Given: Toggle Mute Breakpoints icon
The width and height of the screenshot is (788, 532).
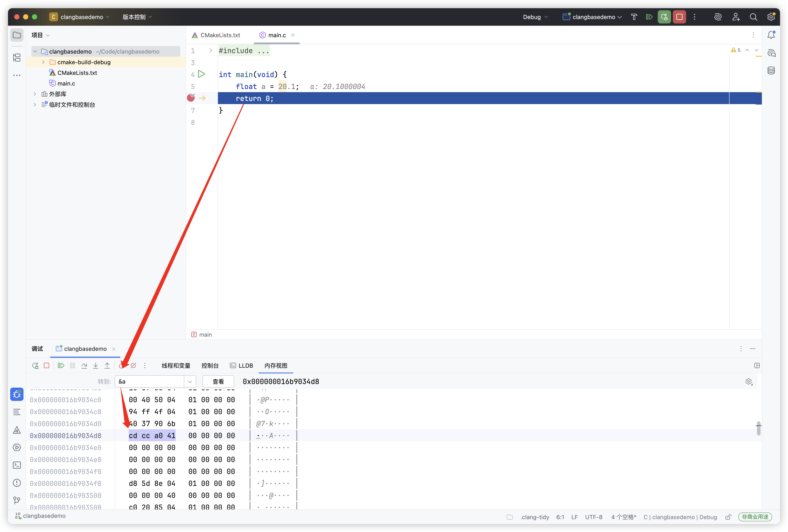Looking at the screenshot, I should pyautogui.click(x=133, y=365).
